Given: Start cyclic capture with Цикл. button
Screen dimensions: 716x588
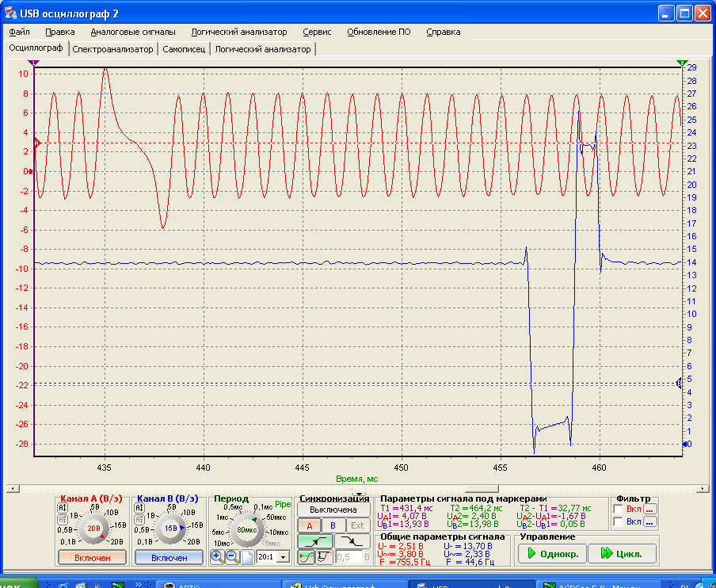Looking at the screenshot, I should pos(622,554).
